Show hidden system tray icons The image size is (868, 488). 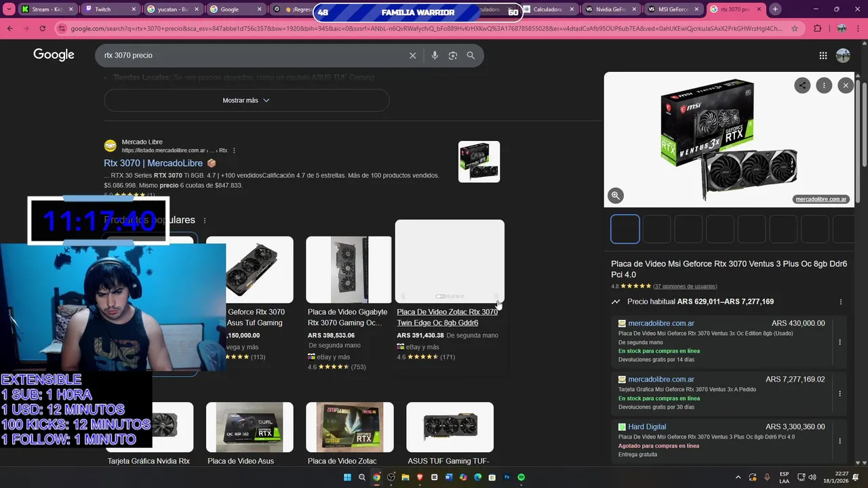[x=738, y=477]
